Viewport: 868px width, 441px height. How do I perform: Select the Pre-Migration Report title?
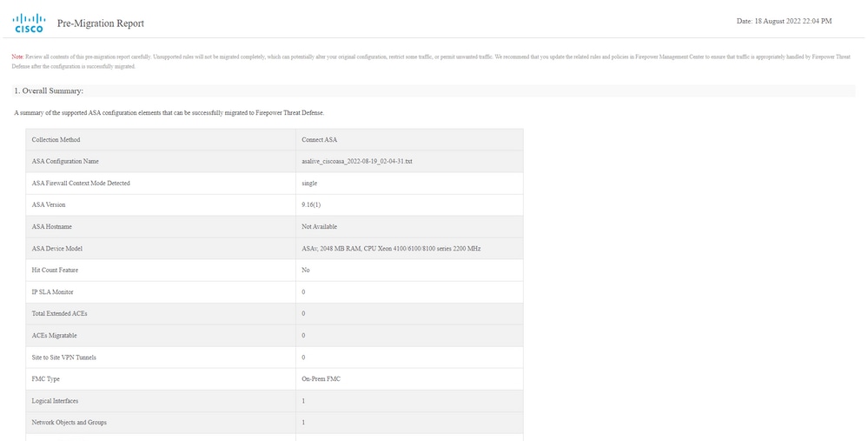click(101, 23)
